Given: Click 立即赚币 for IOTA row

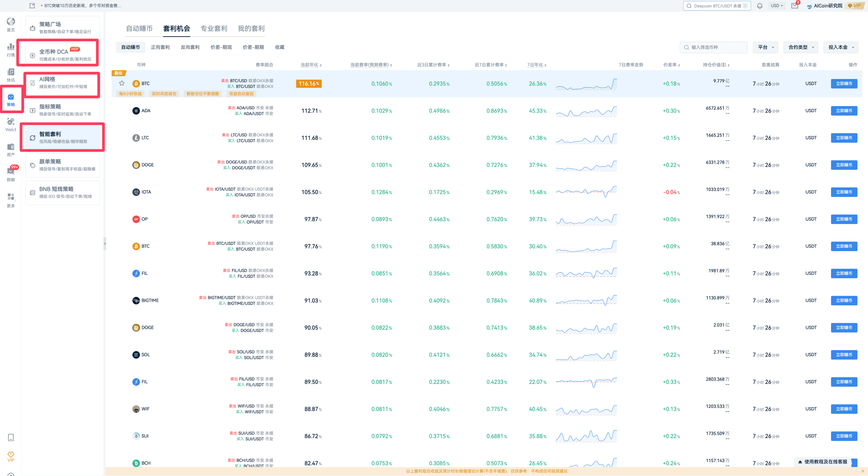Looking at the screenshot, I should pyautogui.click(x=844, y=192).
